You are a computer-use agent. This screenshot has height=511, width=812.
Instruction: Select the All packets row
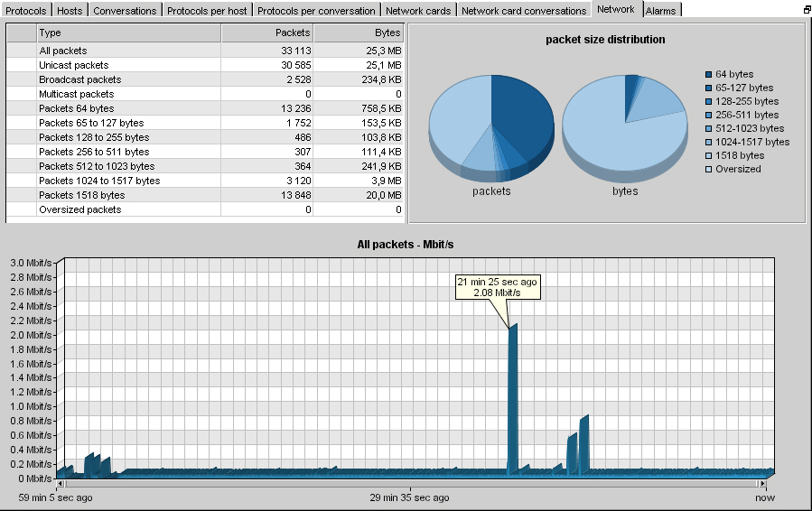[205, 51]
